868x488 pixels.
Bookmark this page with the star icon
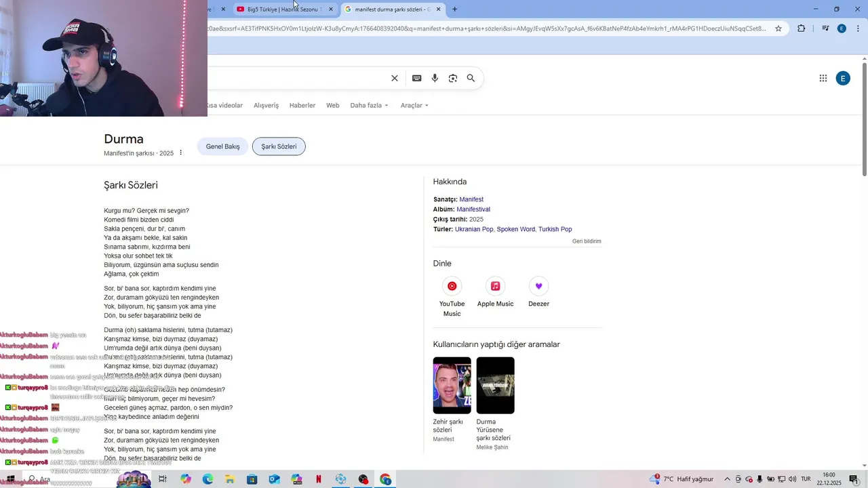click(778, 28)
